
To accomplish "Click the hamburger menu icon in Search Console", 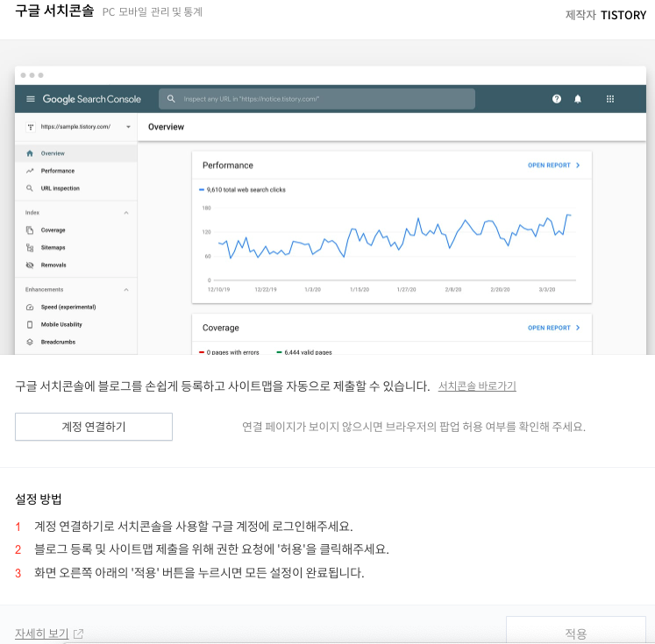I will (x=31, y=99).
